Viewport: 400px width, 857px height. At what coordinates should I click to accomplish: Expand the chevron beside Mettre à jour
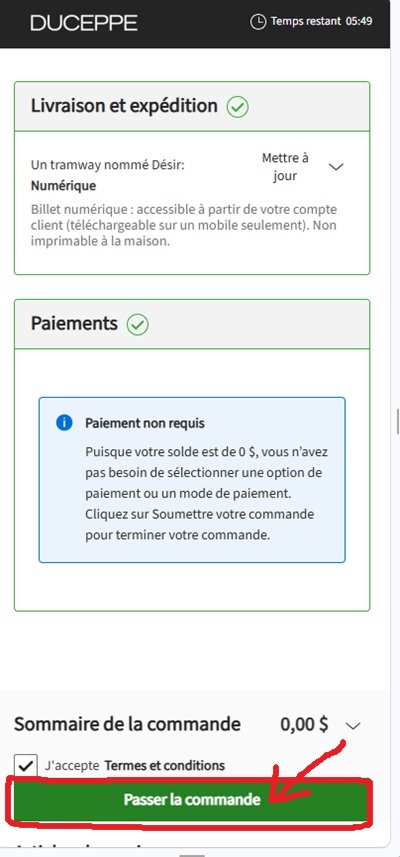[x=337, y=167]
